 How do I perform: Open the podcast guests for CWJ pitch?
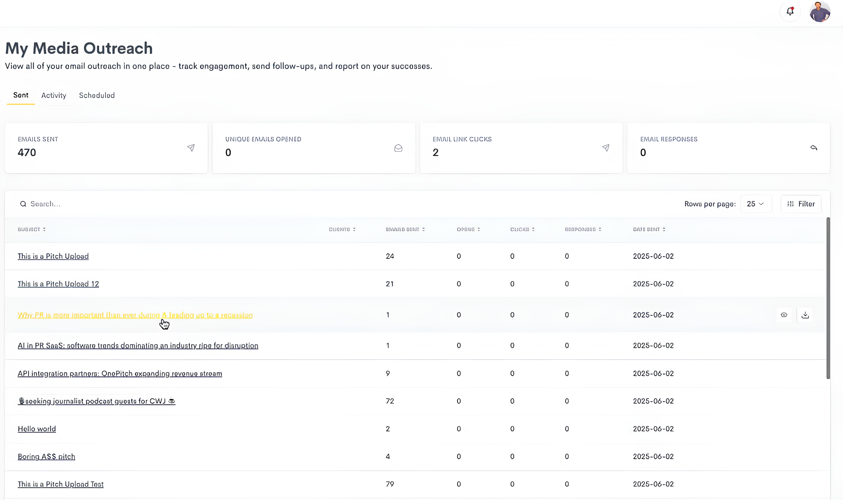click(x=96, y=401)
